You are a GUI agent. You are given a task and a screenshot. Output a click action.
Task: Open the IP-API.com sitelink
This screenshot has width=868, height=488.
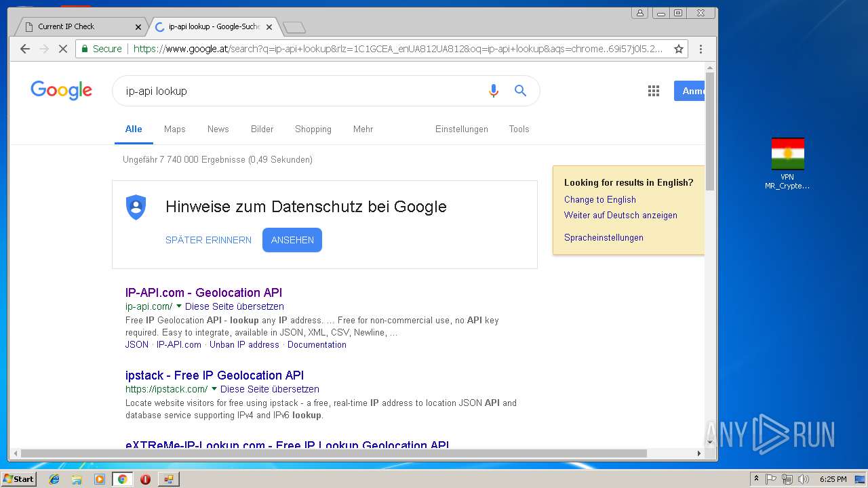179,344
